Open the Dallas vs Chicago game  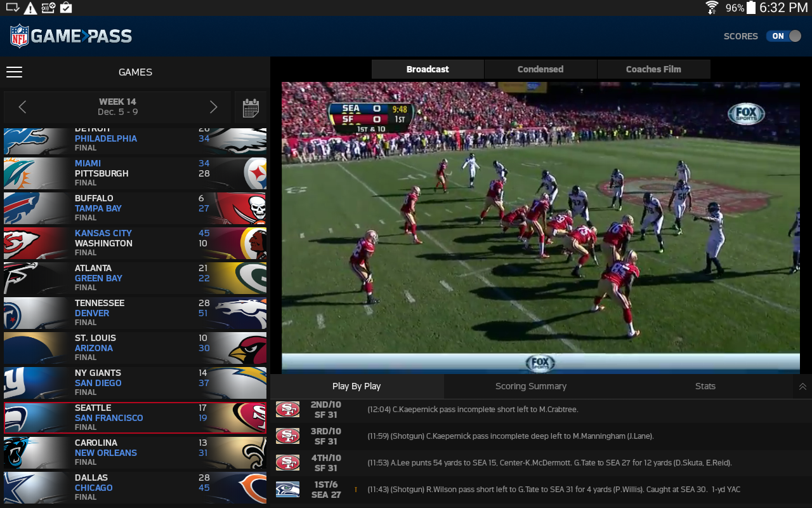[x=135, y=488]
